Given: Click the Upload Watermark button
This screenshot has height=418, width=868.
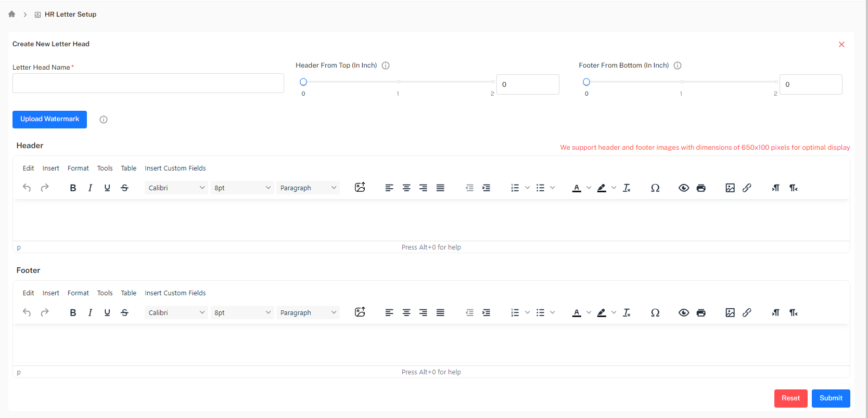Looking at the screenshot, I should tap(49, 119).
